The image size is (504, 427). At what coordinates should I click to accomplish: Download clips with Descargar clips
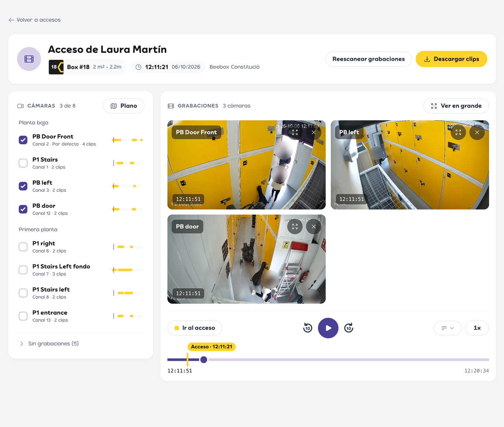(451, 59)
